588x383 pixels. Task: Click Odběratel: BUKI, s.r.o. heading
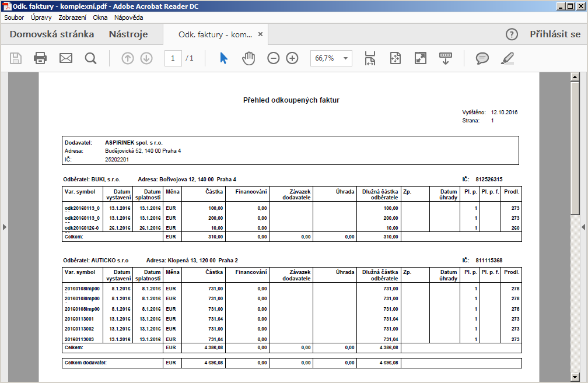(x=92, y=180)
